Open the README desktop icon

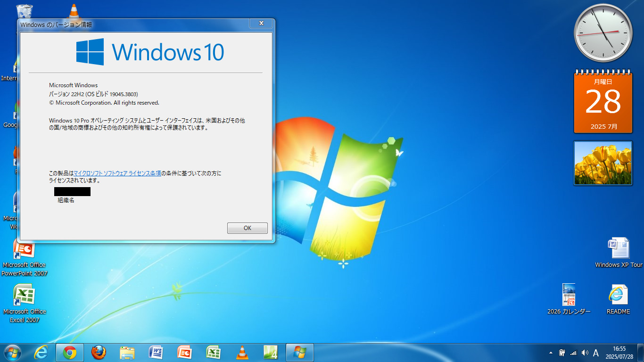pos(618,296)
